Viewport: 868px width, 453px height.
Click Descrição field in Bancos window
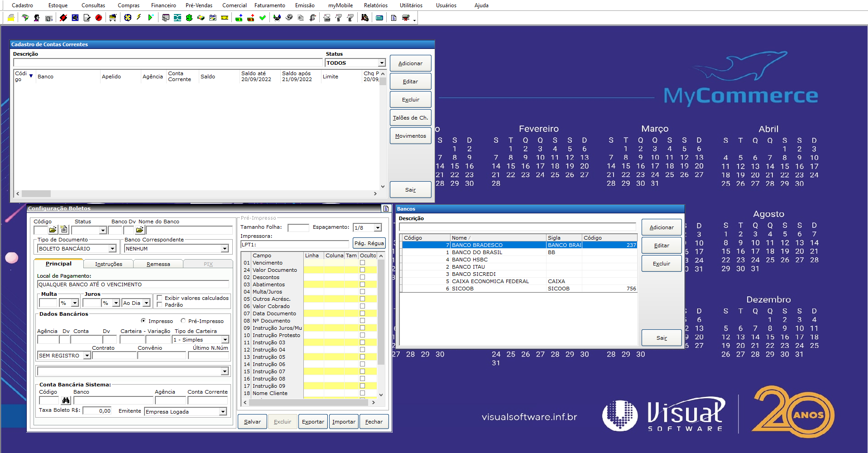(x=518, y=227)
